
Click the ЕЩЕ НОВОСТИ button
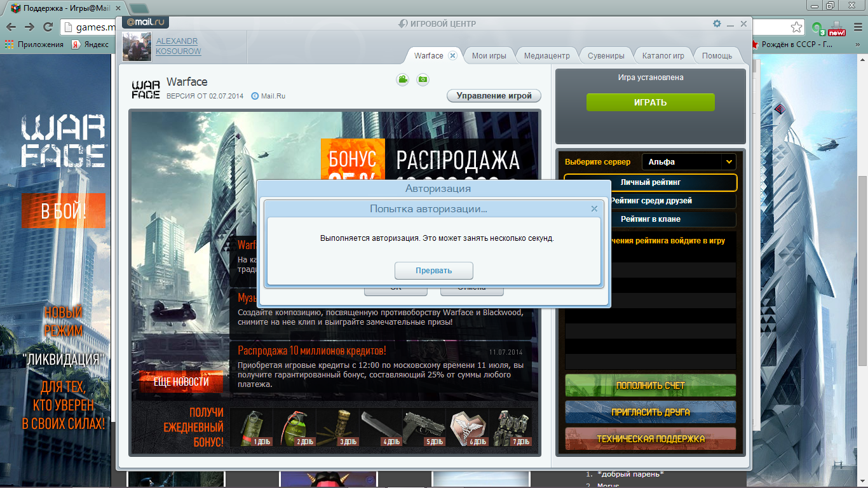181,382
